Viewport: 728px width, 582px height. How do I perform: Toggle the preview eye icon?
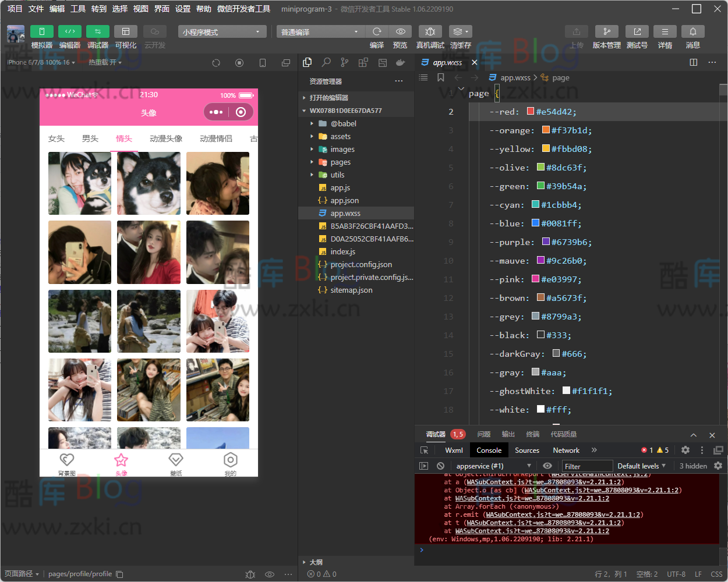(x=400, y=31)
